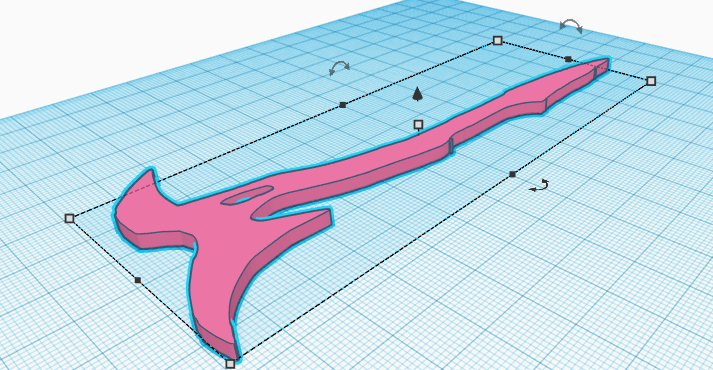
Task: Click the rotate arrow beyond the shape's pointed tip
Action: tap(571, 26)
